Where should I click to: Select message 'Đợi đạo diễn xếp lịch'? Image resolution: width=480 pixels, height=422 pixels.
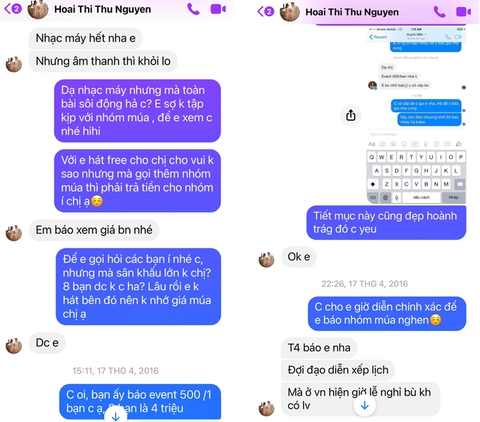(x=338, y=370)
